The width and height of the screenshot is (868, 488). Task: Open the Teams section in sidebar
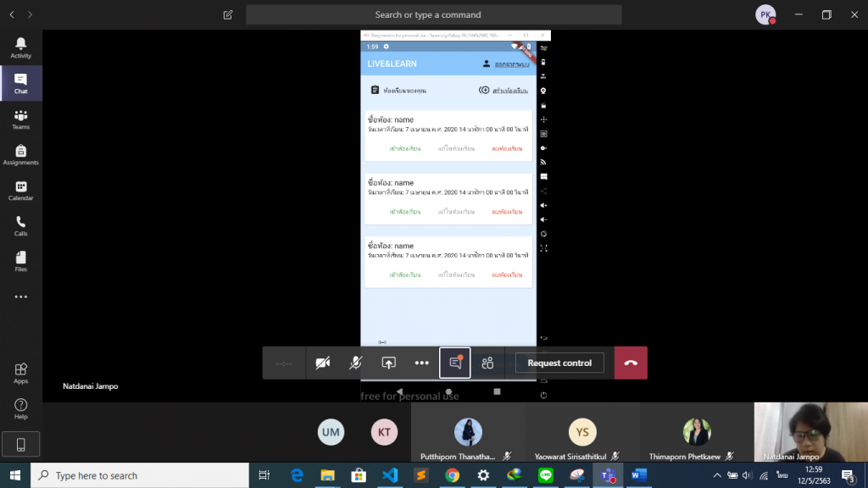[20, 119]
